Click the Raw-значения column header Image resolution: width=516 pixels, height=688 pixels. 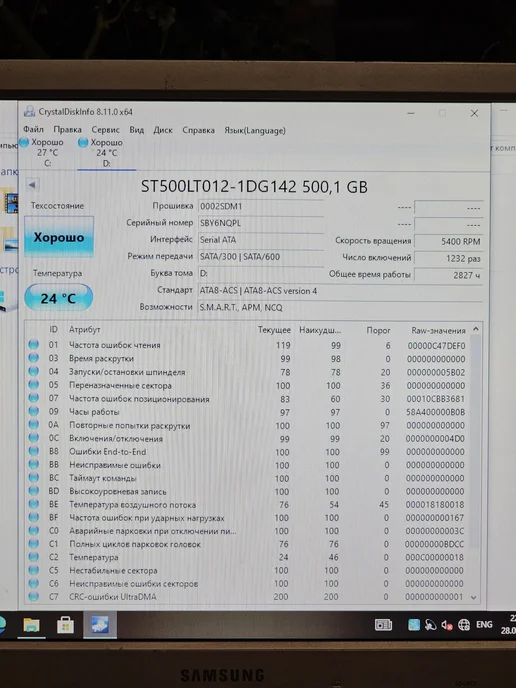pyautogui.click(x=438, y=330)
